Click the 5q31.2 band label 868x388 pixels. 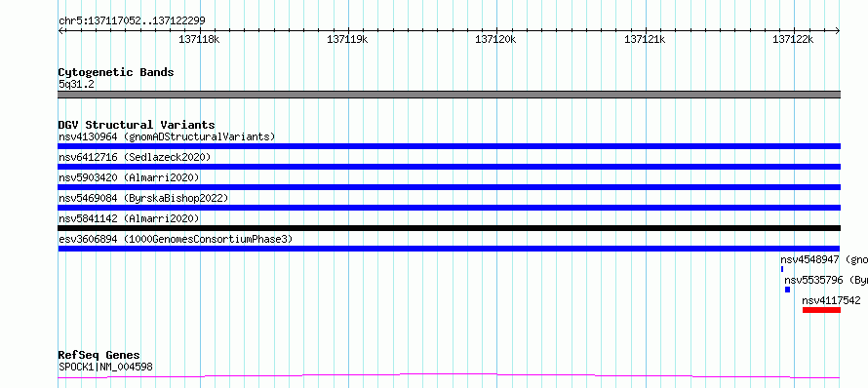pyautogui.click(x=76, y=85)
